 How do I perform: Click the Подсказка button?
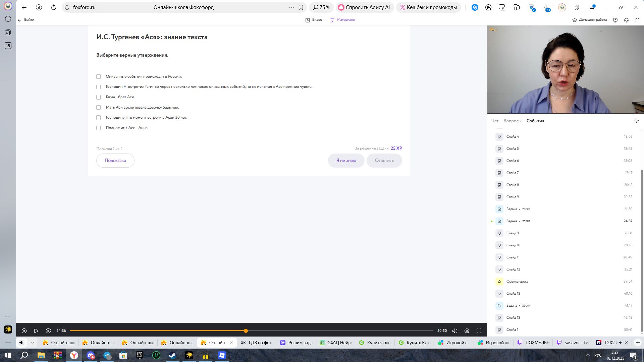coord(115,161)
